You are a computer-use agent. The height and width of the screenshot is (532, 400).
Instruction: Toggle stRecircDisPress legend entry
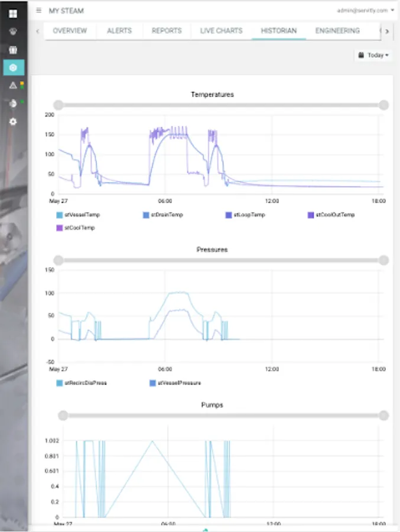(82, 382)
